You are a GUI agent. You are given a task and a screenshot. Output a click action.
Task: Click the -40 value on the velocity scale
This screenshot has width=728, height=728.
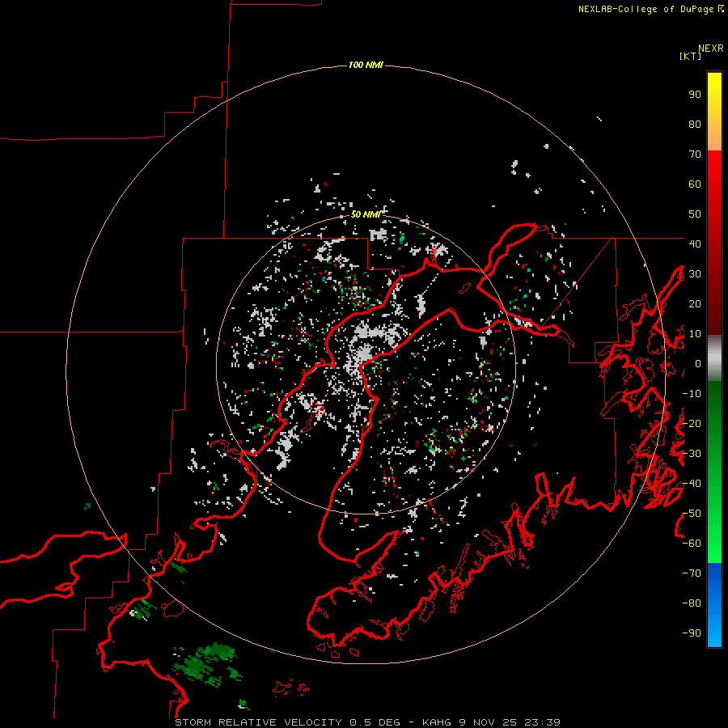[x=692, y=484]
